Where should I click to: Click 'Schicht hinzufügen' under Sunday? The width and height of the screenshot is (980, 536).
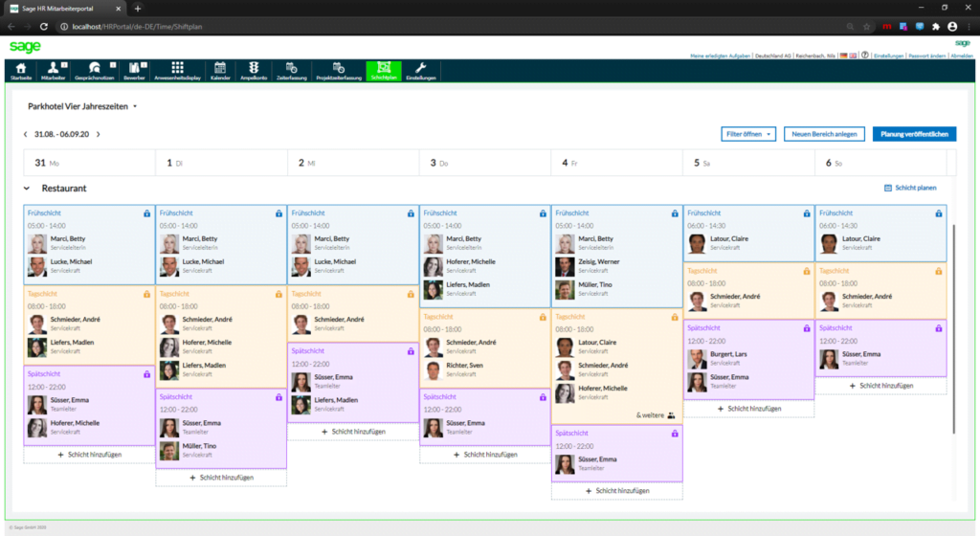881,386
